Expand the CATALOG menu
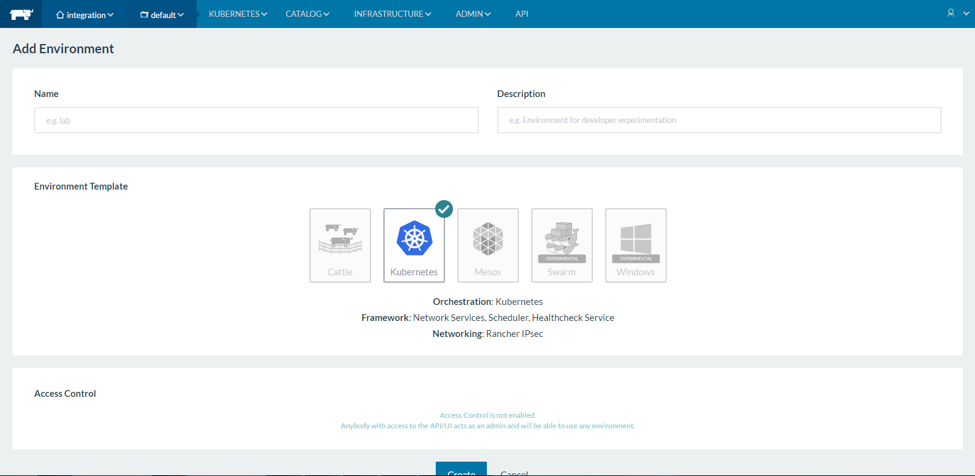The image size is (975, 476). pos(307,14)
